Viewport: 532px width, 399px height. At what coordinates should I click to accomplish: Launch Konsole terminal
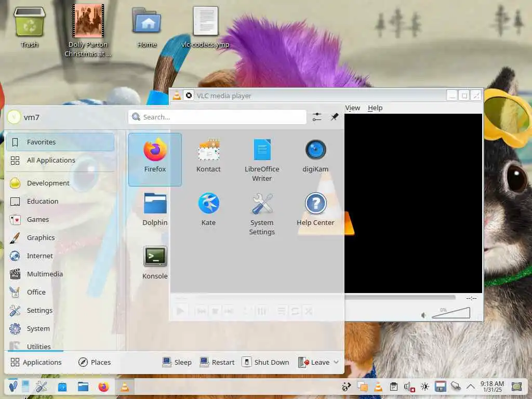(x=155, y=263)
